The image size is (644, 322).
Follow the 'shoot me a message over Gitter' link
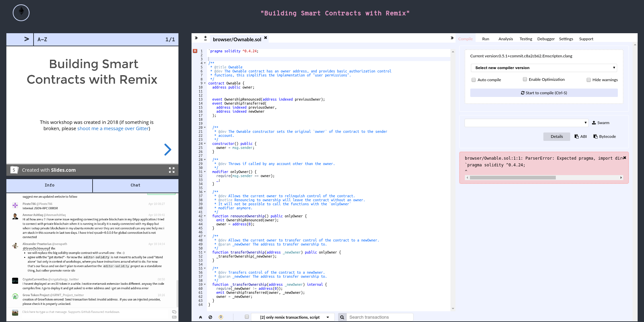[113, 128]
